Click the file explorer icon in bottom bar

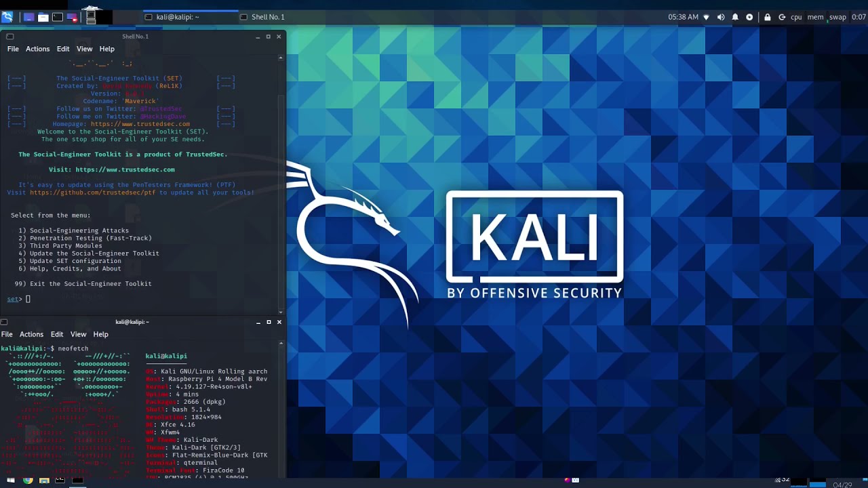pyautogui.click(x=44, y=481)
